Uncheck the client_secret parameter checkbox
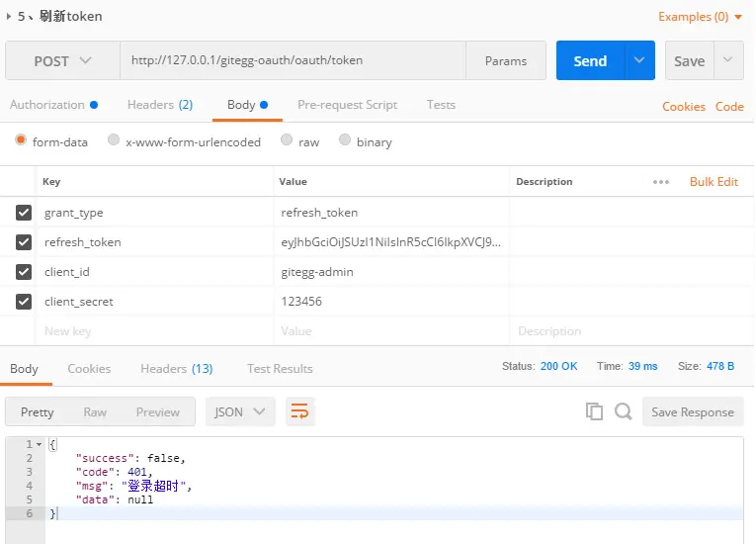 click(x=24, y=302)
